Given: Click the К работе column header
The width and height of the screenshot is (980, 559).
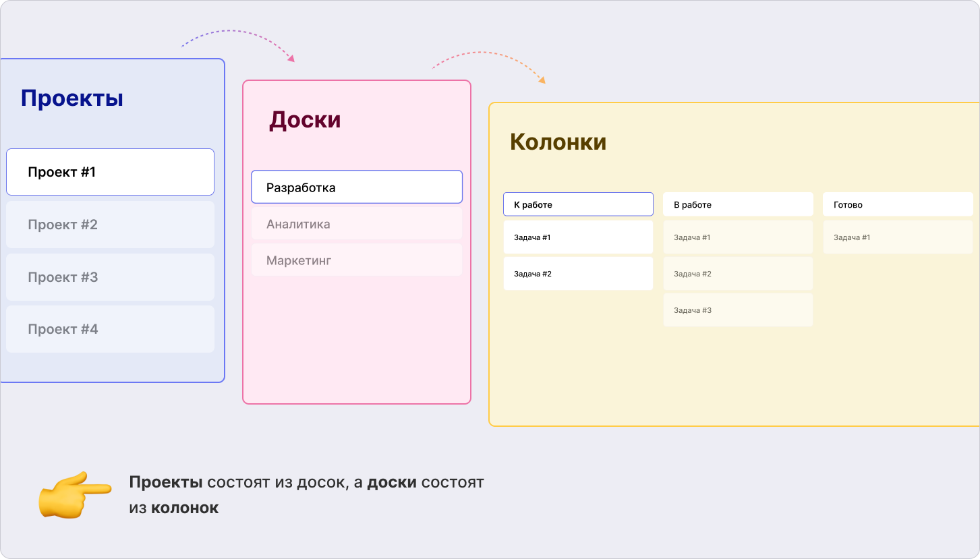Looking at the screenshot, I should pos(578,204).
